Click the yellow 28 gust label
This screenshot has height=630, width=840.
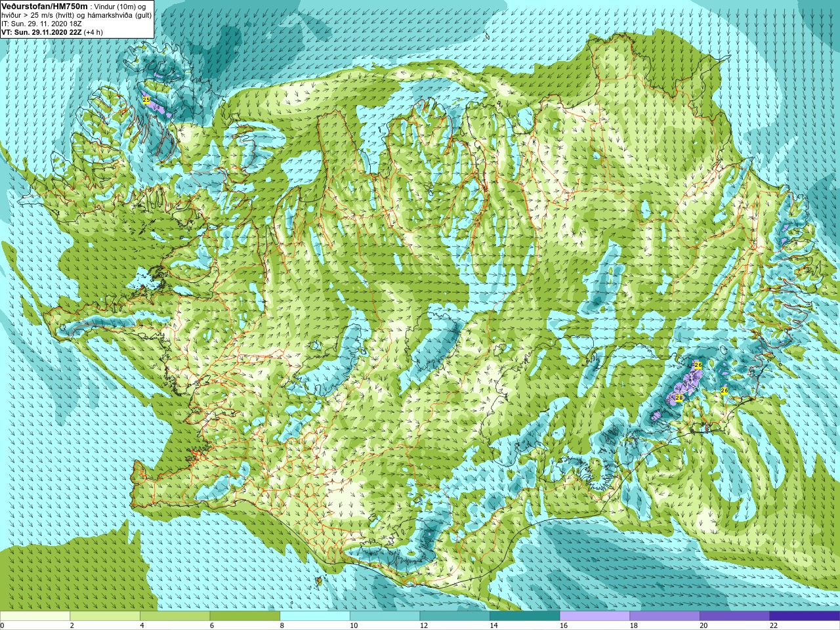point(679,398)
